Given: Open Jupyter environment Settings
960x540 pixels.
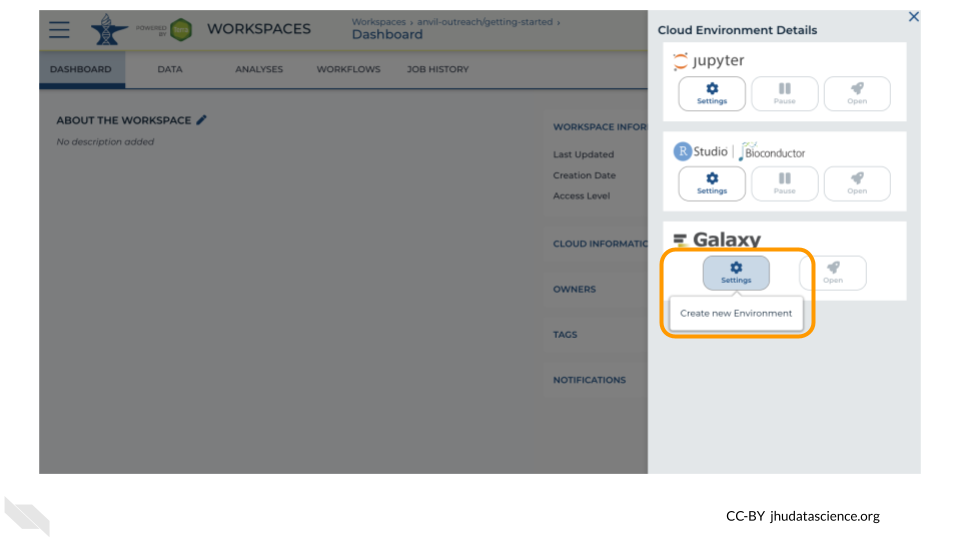Looking at the screenshot, I should point(711,94).
